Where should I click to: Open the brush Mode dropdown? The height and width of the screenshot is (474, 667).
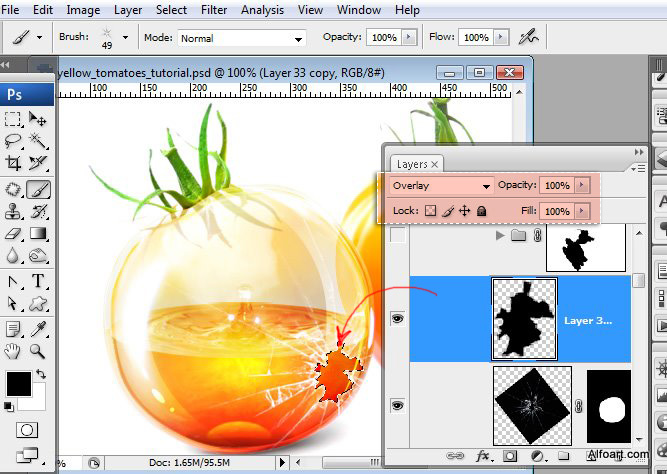(x=240, y=38)
